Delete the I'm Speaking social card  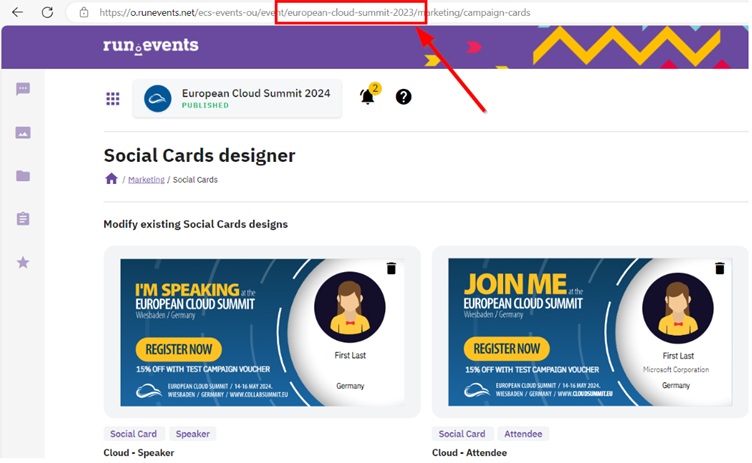[x=391, y=268]
